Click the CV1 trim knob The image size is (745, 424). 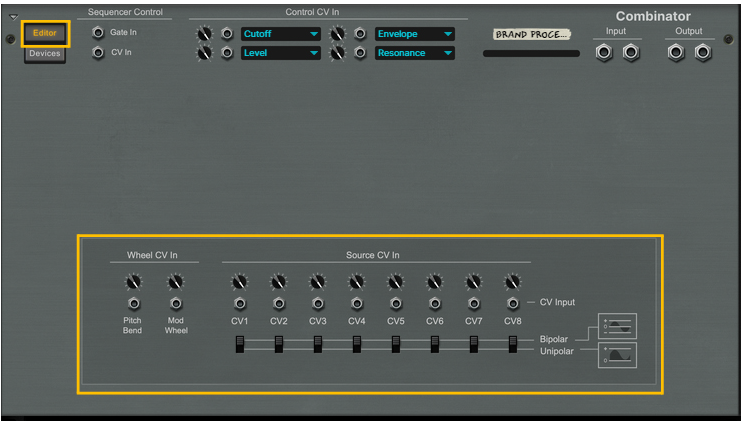coord(239,282)
